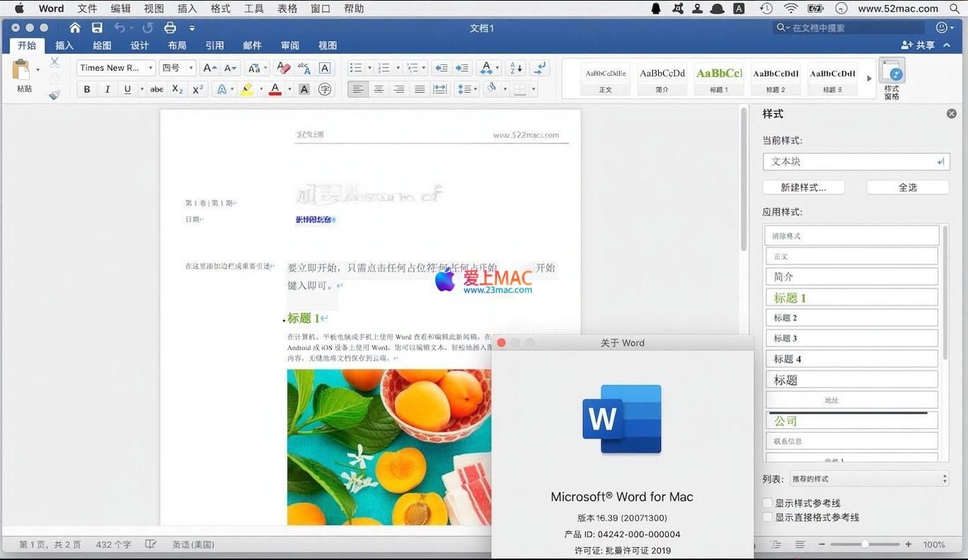Screen dimensions: 968x560
Task: Apply Italic formatting from the ribbon
Action: pos(108,89)
